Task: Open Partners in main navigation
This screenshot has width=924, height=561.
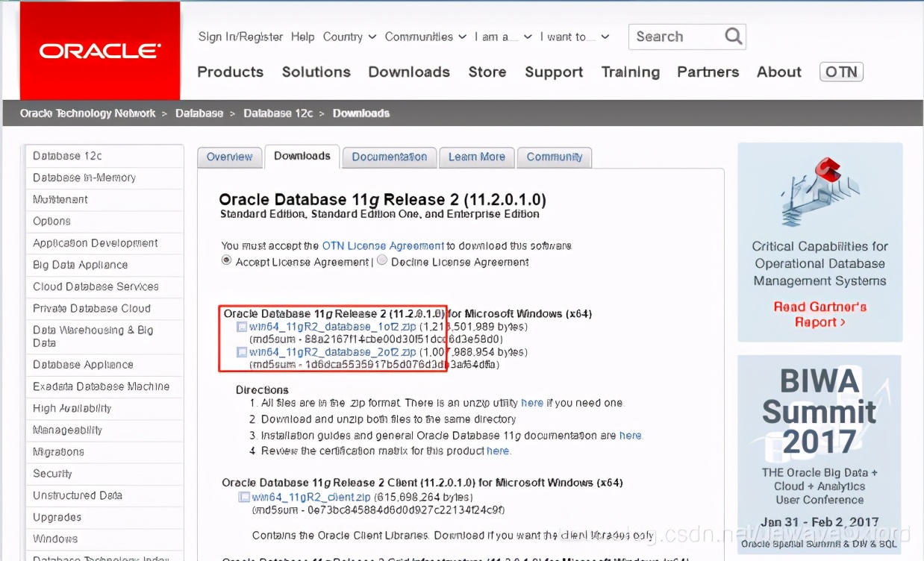Action: (x=708, y=72)
